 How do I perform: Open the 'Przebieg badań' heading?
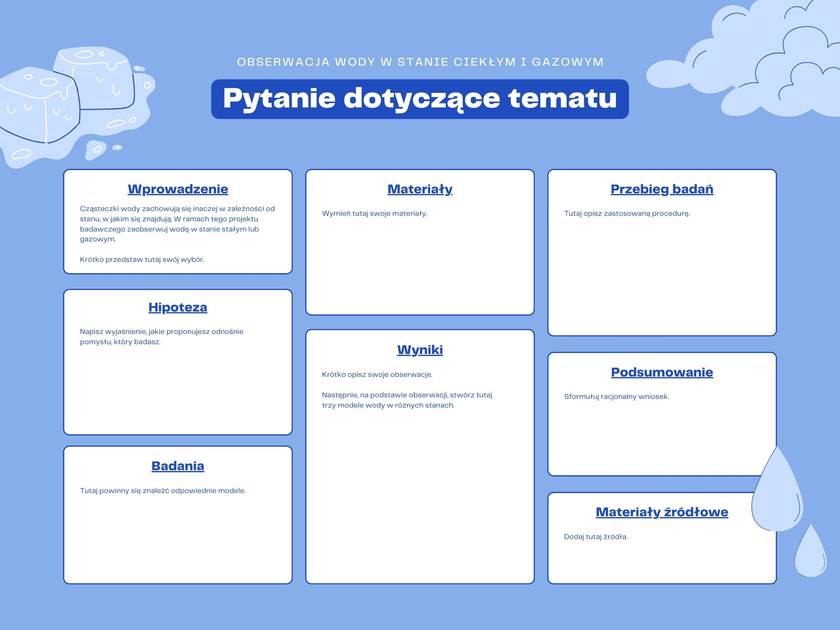click(x=662, y=189)
